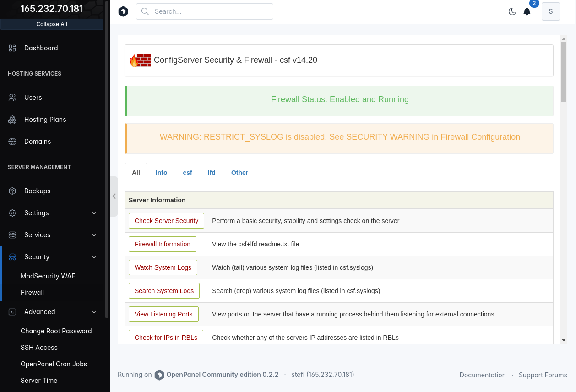Click the Services server icon
Screen dimensions: 576x392
click(12, 235)
